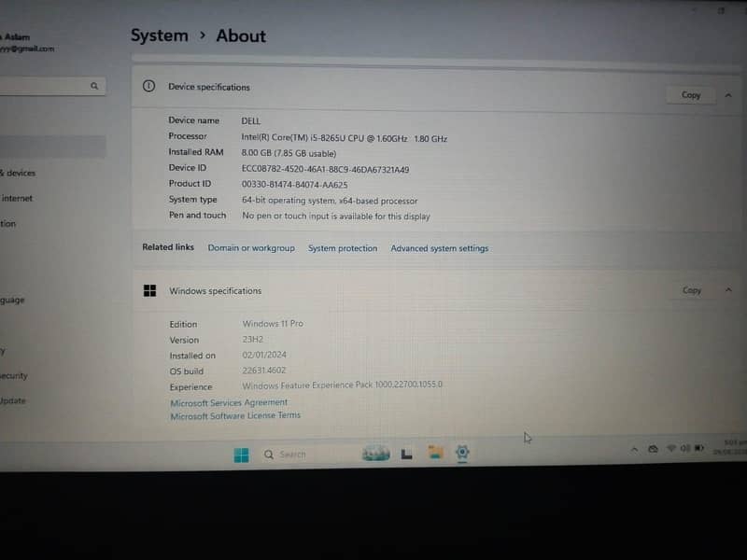The image size is (747, 560).
Task: Open the Wi-Fi network tray icon
Action: point(671,448)
